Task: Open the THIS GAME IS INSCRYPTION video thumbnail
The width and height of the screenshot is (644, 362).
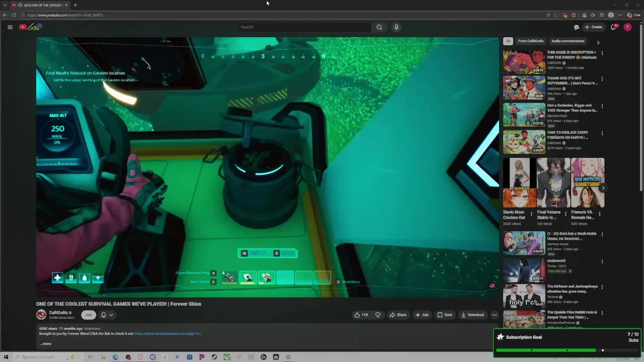Action: coord(524,62)
